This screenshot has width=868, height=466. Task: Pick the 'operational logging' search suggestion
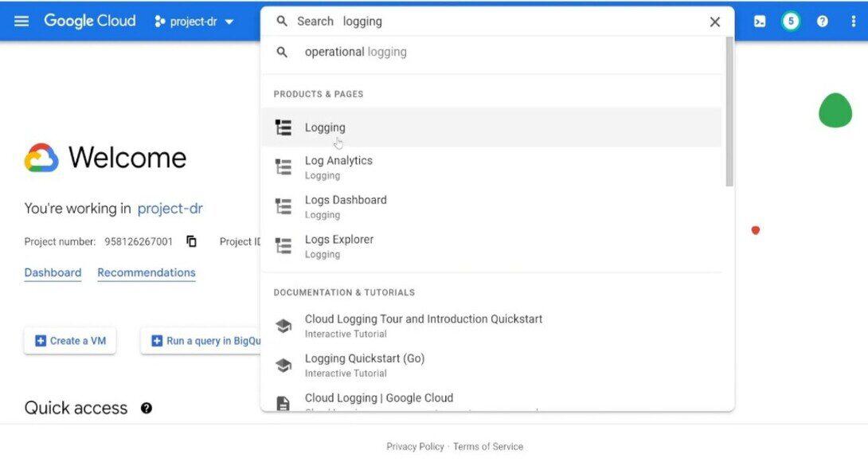(355, 52)
